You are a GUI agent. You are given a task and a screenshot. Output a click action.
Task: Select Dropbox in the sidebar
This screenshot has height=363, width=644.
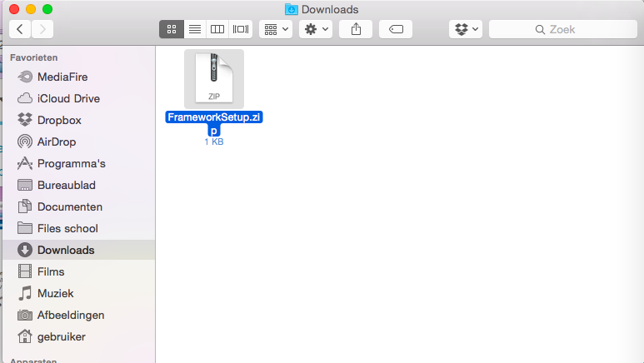click(x=79, y=121)
